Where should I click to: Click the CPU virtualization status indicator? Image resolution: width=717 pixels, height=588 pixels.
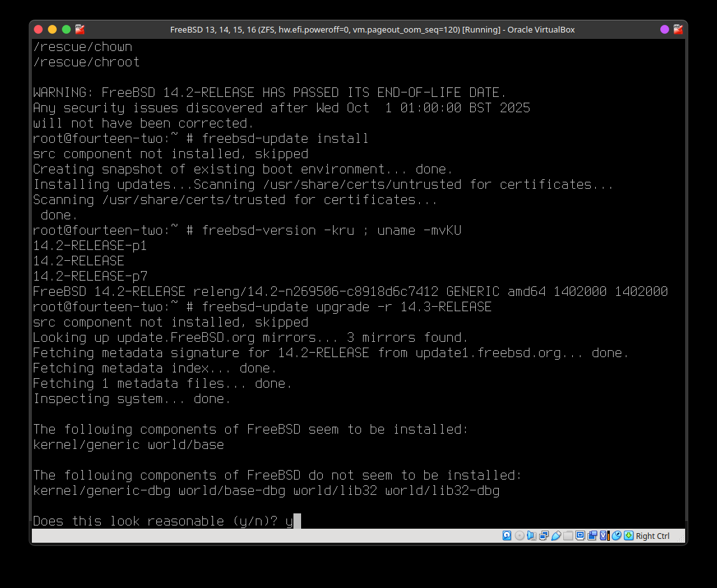click(604, 536)
